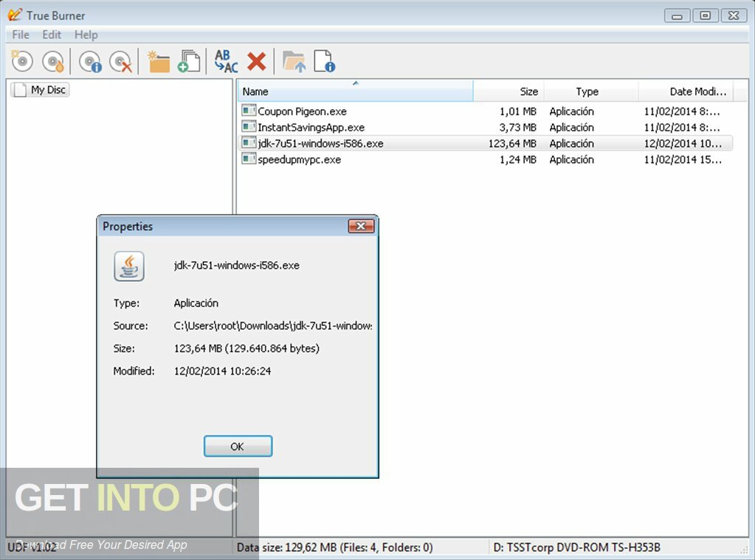
Task: Click the Data size status bar entry
Action: click(x=334, y=547)
